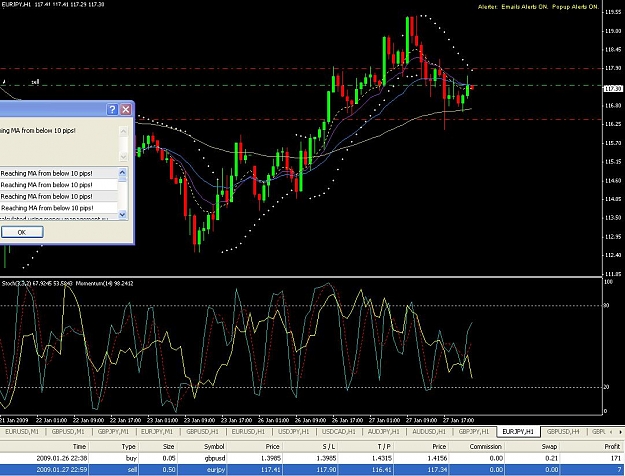Click the 23 Jan 09:00 time label
The width and height of the screenshot is (625, 476).
pos(201,420)
